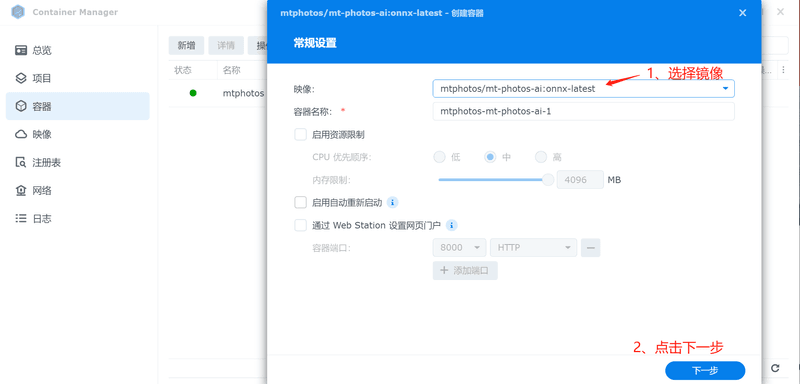Click the 网络 network house icon
The image size is (800, 384).
pos(20,191)
